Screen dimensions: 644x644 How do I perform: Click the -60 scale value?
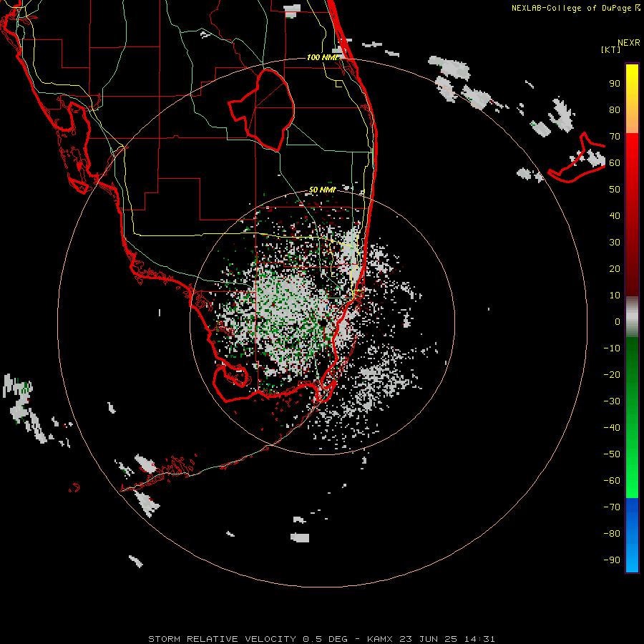click(x=612, y=481)
